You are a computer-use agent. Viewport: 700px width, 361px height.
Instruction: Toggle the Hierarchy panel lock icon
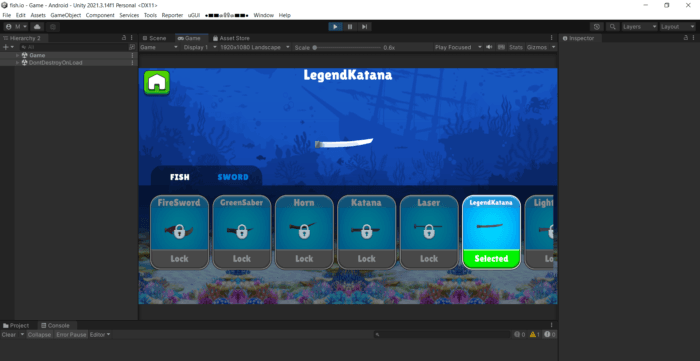(x=124, y=38)
